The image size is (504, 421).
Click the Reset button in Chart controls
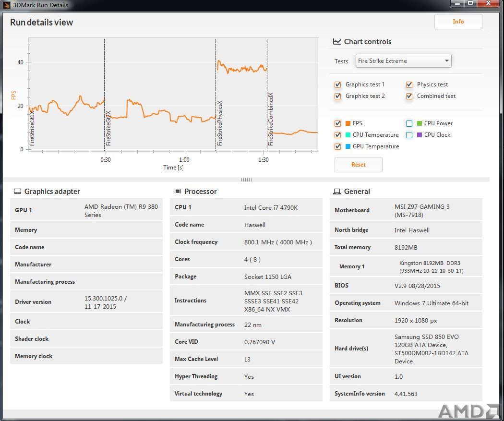(x=359, y=165)
